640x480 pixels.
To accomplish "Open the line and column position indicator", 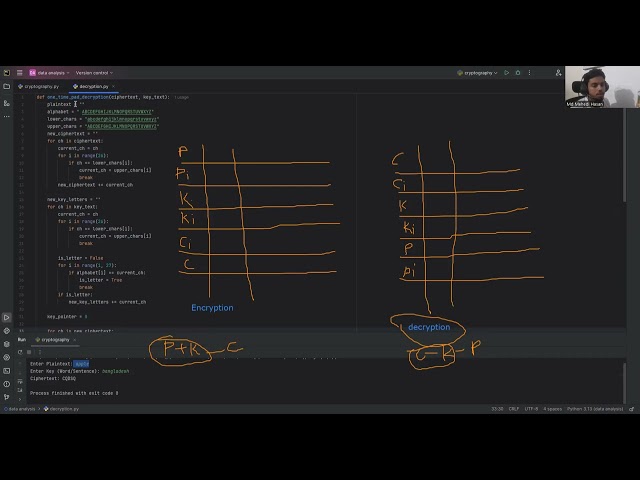I will pyautogui.click(x=497, y=409).
